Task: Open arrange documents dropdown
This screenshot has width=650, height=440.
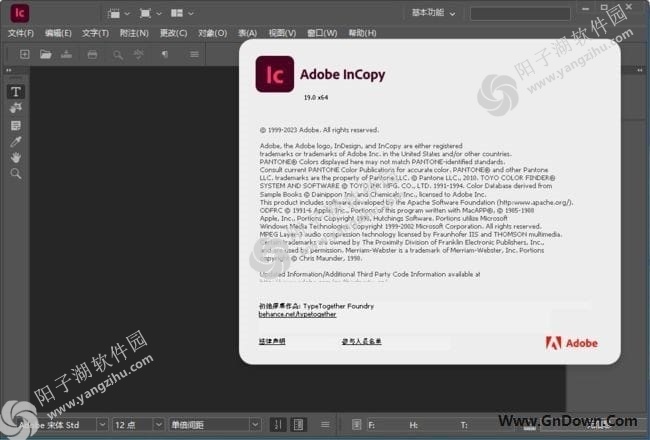Action: pos(182,14)
